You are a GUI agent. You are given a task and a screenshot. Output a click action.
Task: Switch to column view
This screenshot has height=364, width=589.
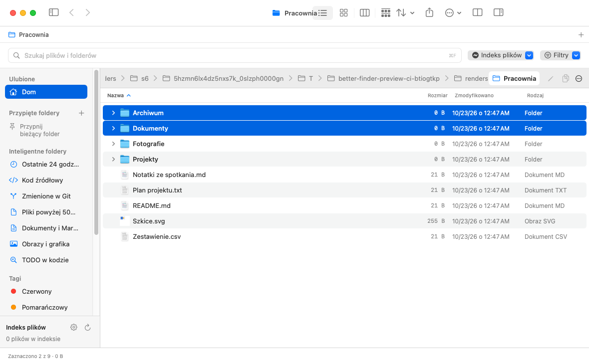click(x=364, y=13)
